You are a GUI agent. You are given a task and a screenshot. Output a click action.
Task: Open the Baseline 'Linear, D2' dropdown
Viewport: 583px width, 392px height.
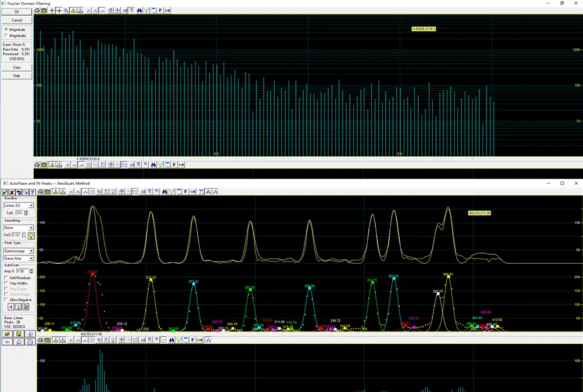coord(18,206)
